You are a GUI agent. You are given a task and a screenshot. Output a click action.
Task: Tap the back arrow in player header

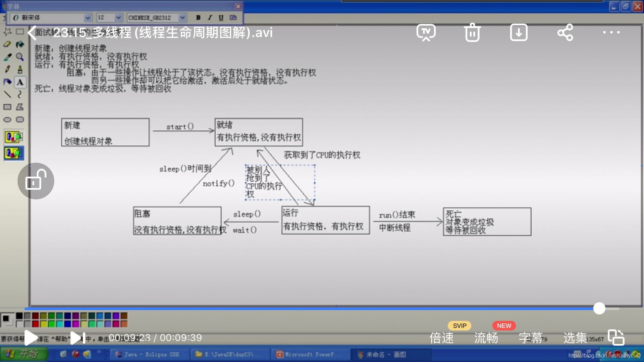[32, 33]
